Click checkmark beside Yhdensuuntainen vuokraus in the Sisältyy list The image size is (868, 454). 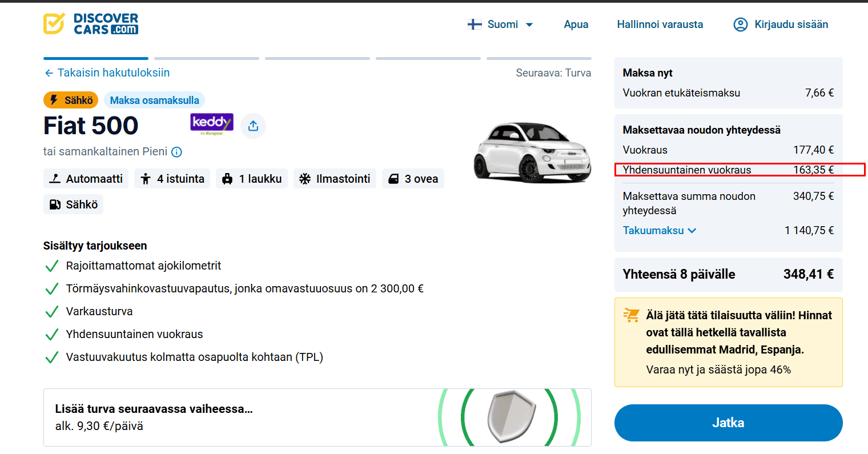51,335
